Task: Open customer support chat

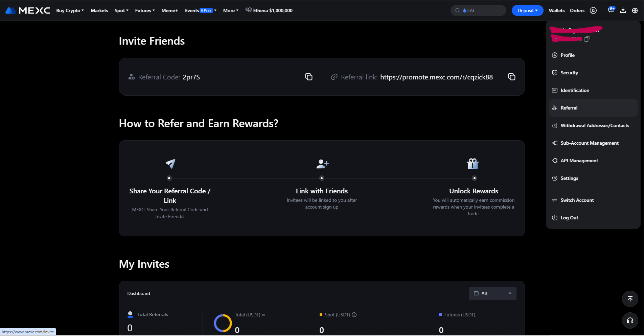Action: tap(630, 320)
